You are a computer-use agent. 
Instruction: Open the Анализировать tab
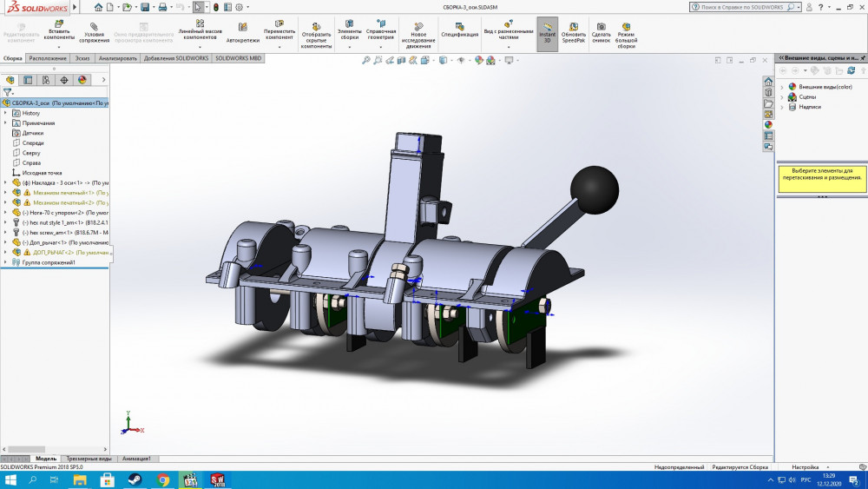tap(118, 58)
